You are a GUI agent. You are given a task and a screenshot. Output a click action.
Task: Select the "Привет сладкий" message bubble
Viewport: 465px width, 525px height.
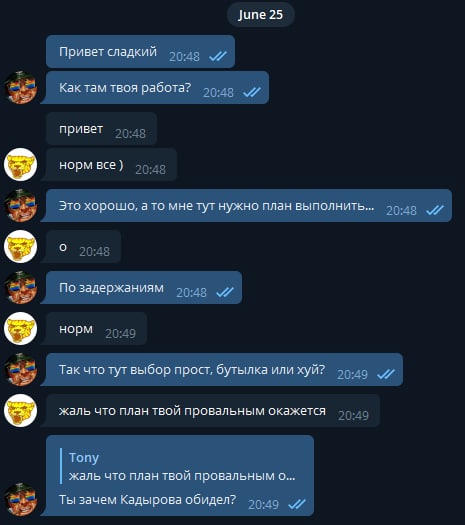tap(141, 52)
